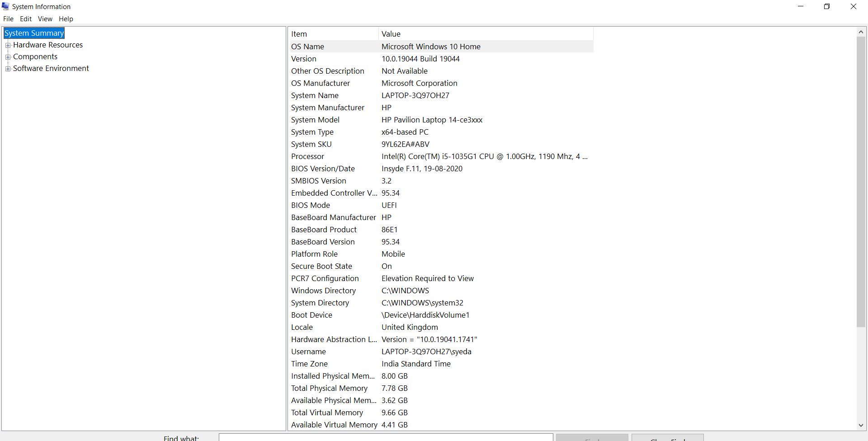This screenshot has height=441, width=868.
Task: Select the Hardware Resources category label
Action: click(x=48, y=45)
